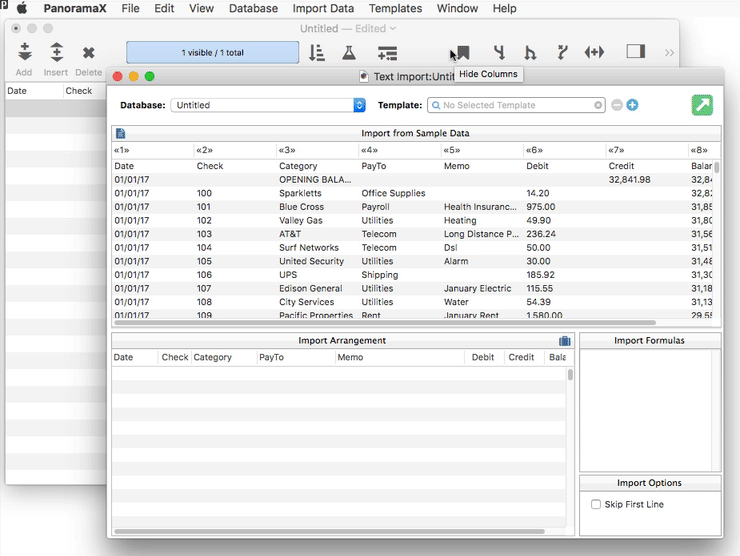
Task: Select the Office Supplies cell
Action: click(x=393, y=193)
